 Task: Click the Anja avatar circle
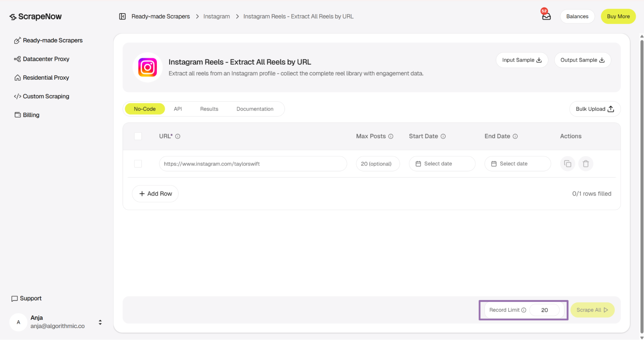click(18, 322)
